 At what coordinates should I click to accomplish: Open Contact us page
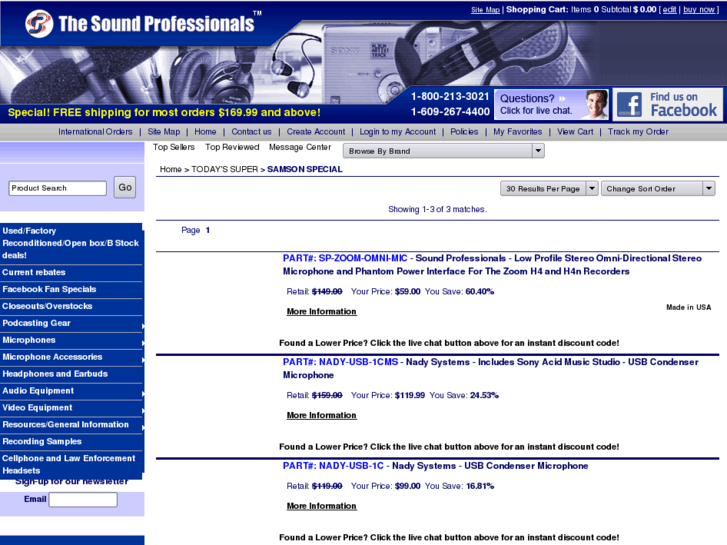pyautogui.click(x=251, y=132)
